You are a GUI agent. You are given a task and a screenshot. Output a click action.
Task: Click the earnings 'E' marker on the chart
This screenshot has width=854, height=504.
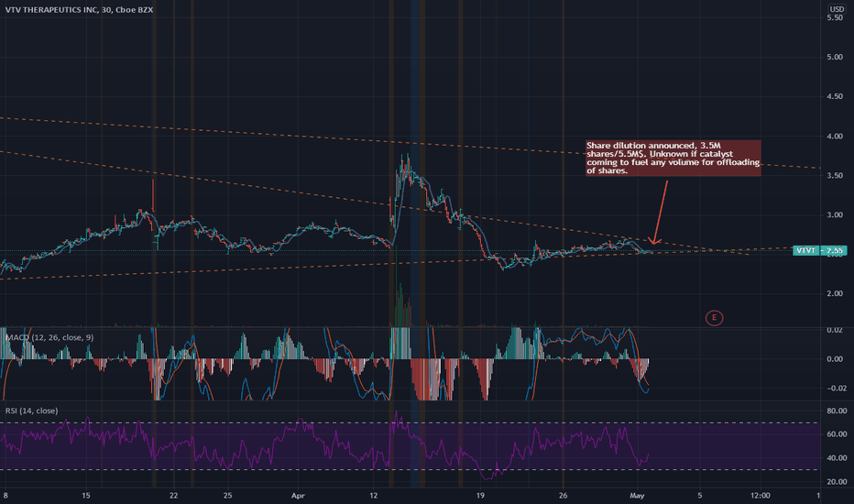(714, 318)
